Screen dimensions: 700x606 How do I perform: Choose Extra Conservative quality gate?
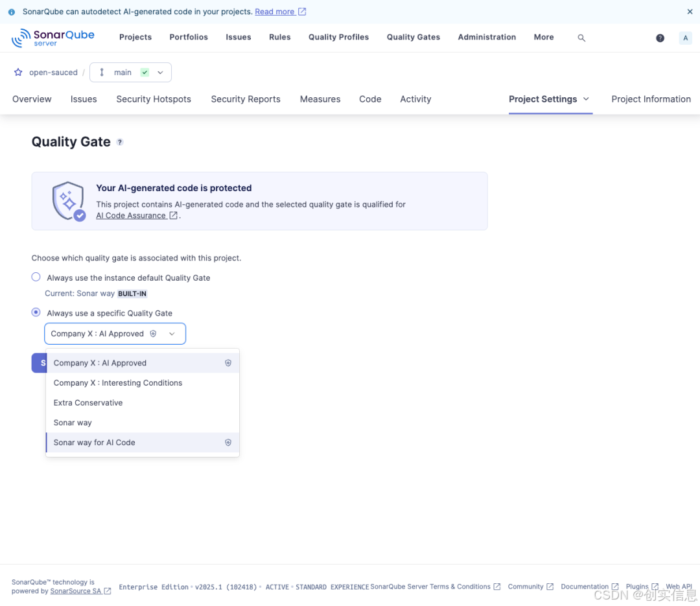click(143, 402)
